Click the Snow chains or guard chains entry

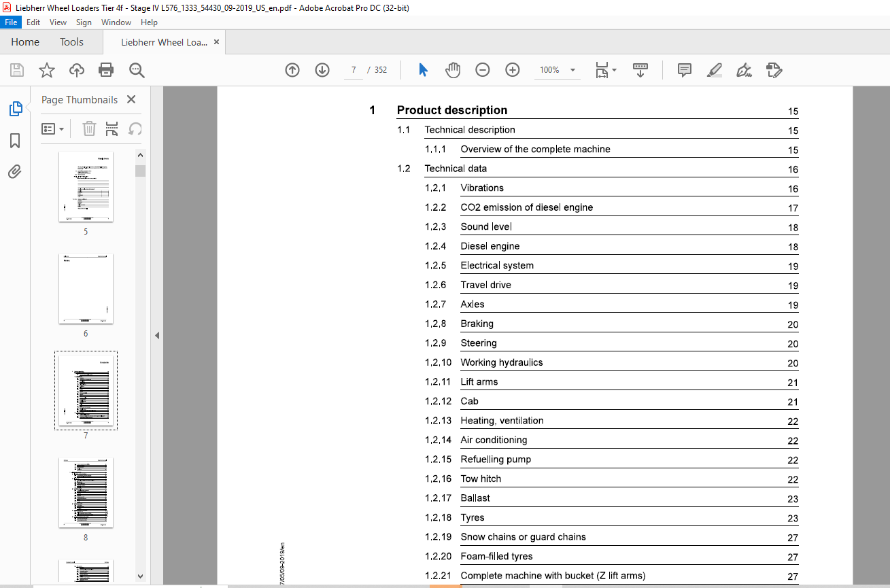[524, 537]
